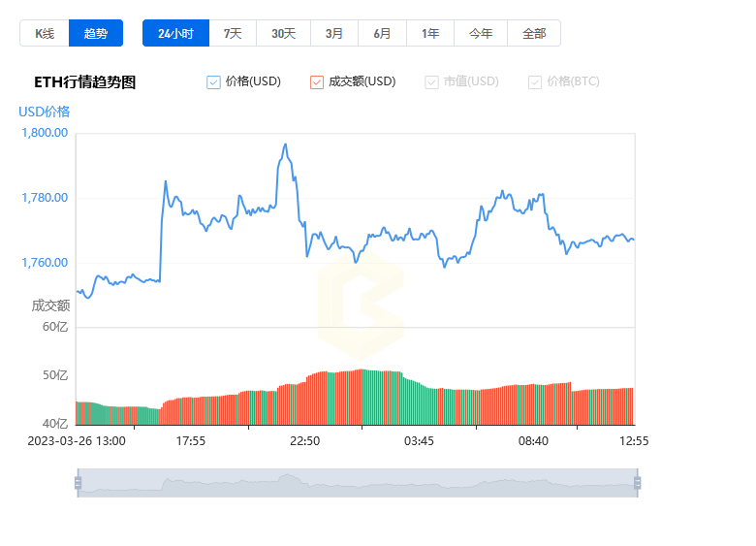756x546 pixels.
Task: Switch to the K线 chart view
Action: tap(45, 33)
